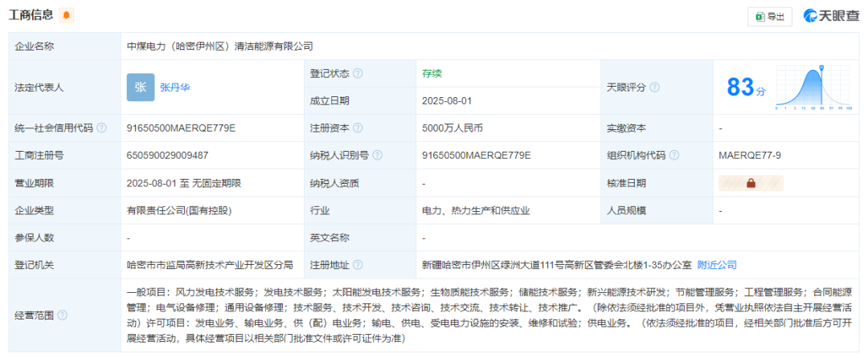Open the 附近公司 nearby companies link
Viewport: 868px width, 362px height.
tap(717, 265)
